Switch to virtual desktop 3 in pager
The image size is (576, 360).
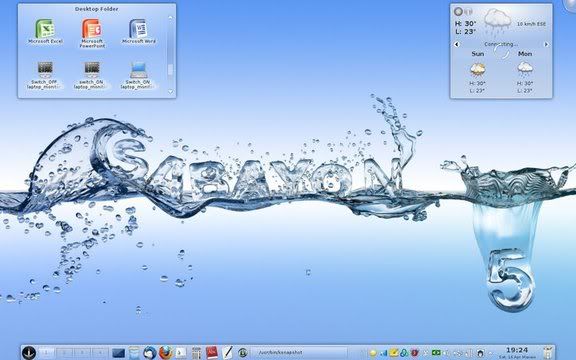[x=82, y=353]
